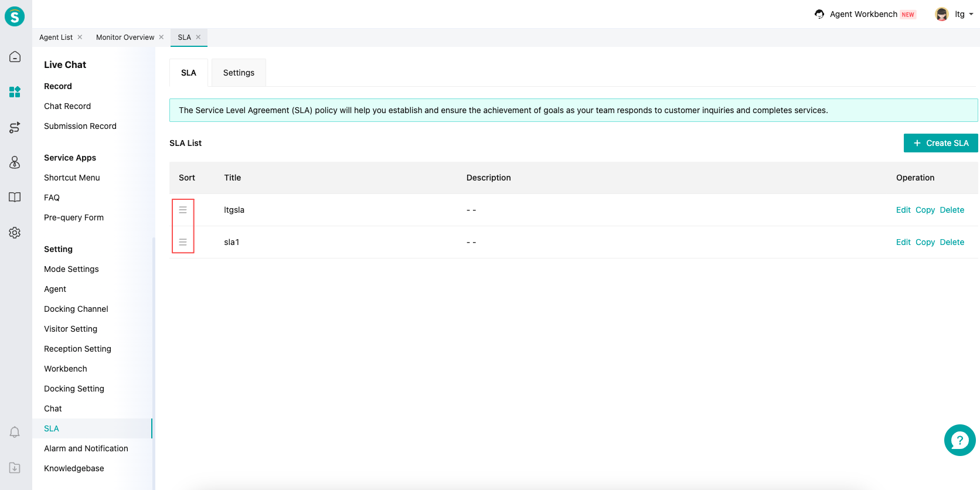This screenshot has height=490, width=980.
Task: Copy the ltgsla SLA policy
Action: (925, 210)
